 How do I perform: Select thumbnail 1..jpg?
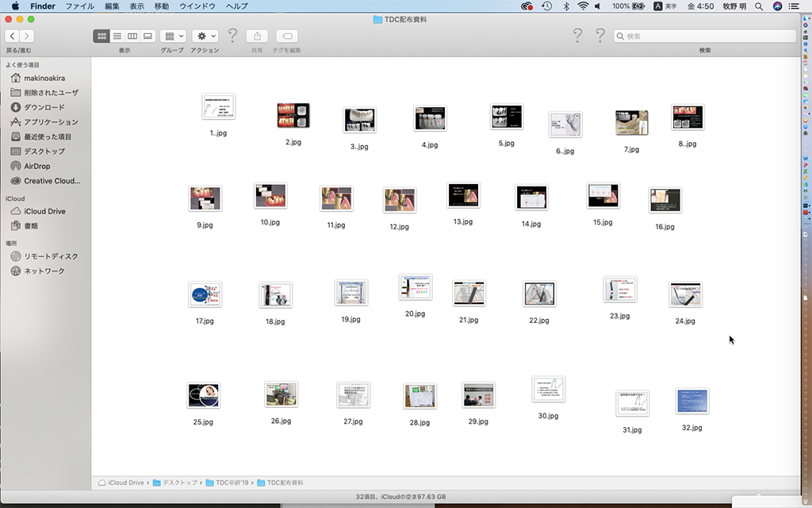coord(219,107)
